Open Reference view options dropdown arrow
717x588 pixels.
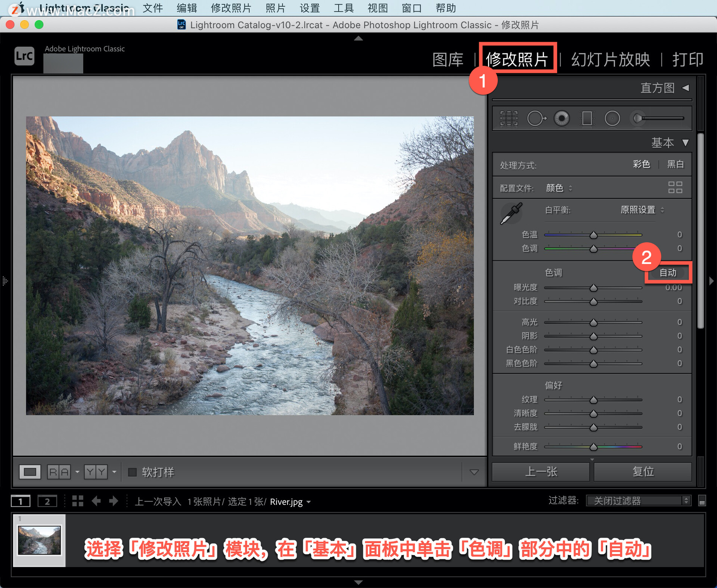pos(77,472)
